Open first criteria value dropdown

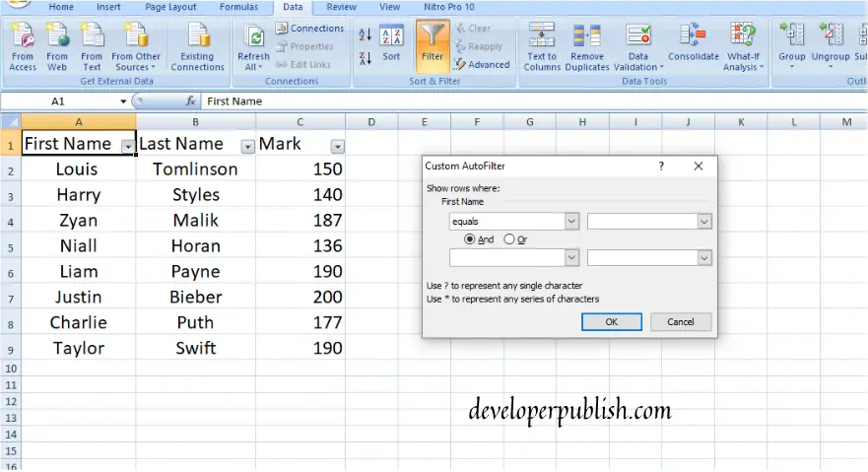704,222
